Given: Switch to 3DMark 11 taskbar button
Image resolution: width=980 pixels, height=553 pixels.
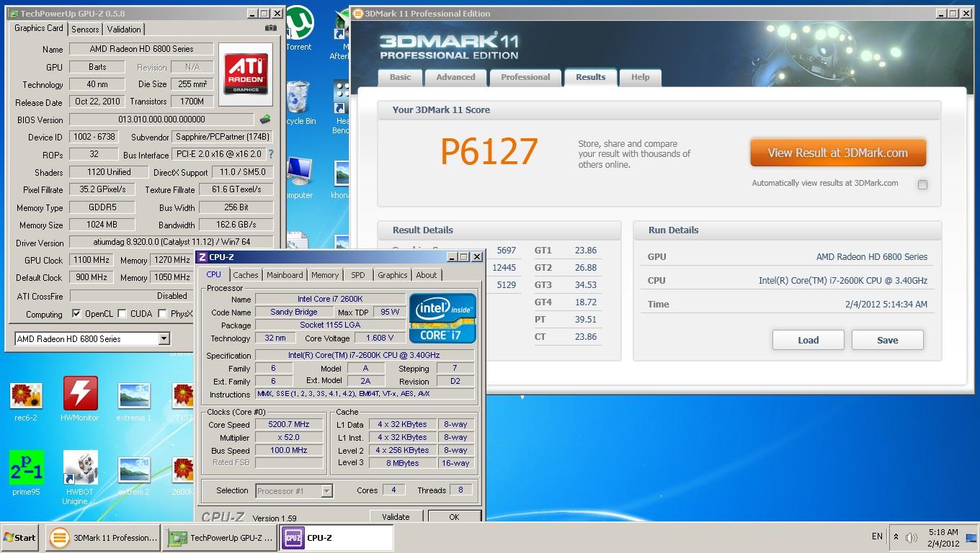Looking at the screenshot, I should click(102, 537).
